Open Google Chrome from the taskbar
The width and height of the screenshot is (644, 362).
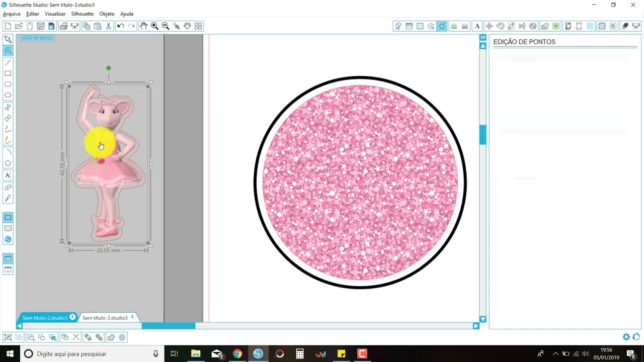[237, 354]
